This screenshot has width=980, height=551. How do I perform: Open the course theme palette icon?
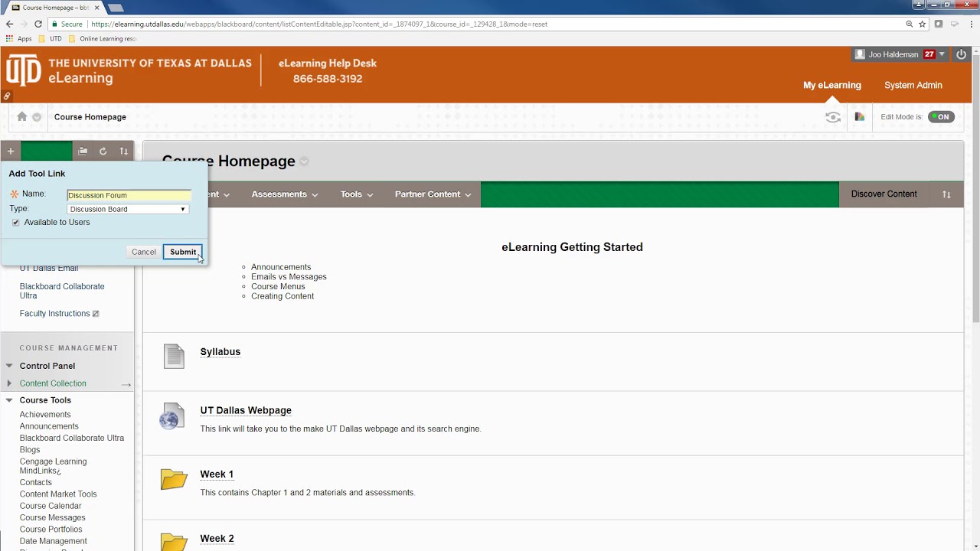click(x=859, y=117)
